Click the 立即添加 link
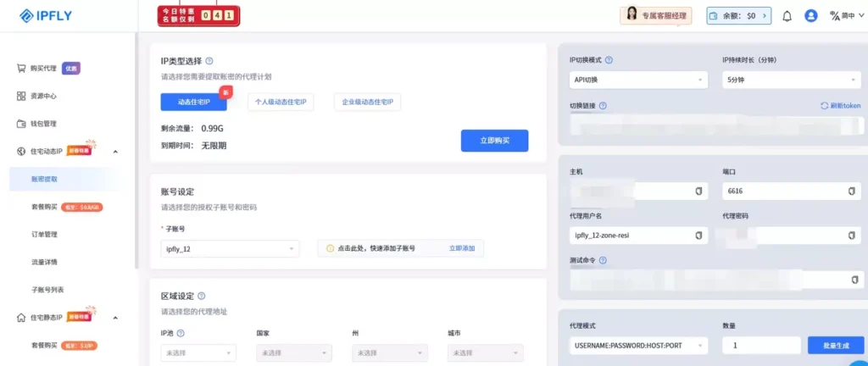 [x=462, y=249]
